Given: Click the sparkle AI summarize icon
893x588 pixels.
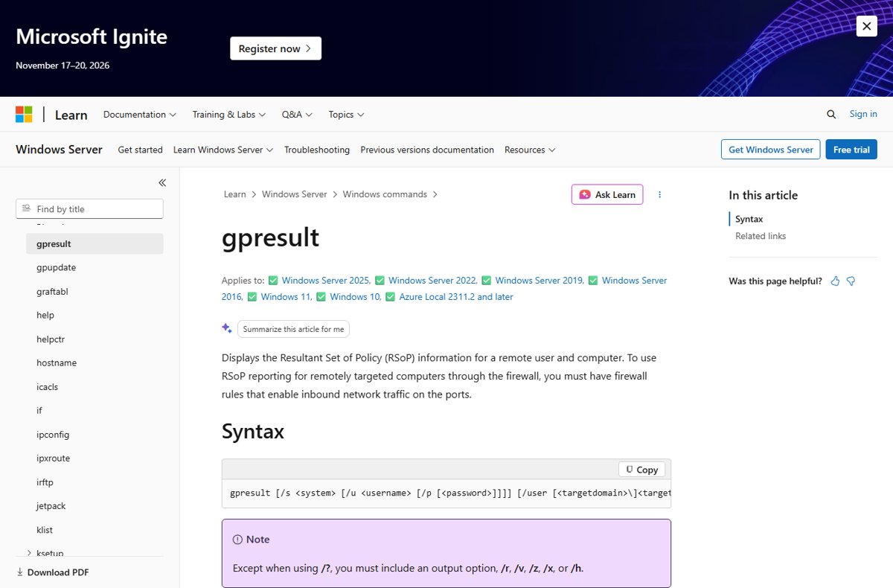Looking at the screenshot, I should tap(227, 328).
